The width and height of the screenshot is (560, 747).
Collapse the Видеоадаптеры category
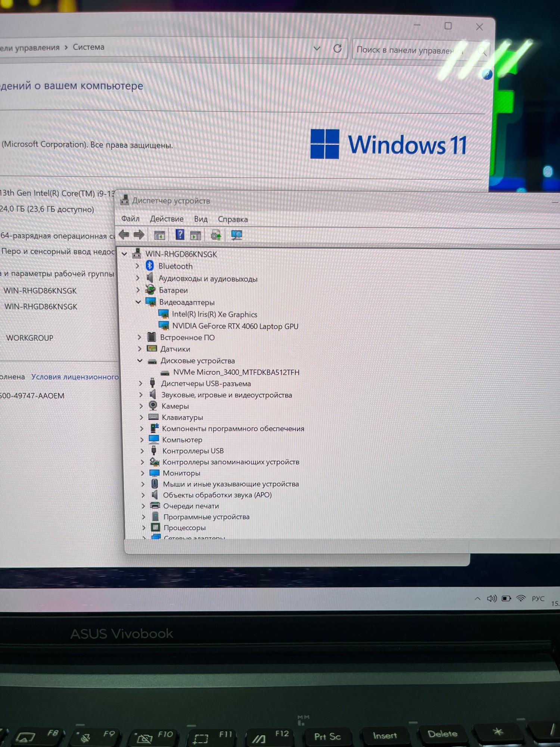pyautogui.click(x=138, y=302)
